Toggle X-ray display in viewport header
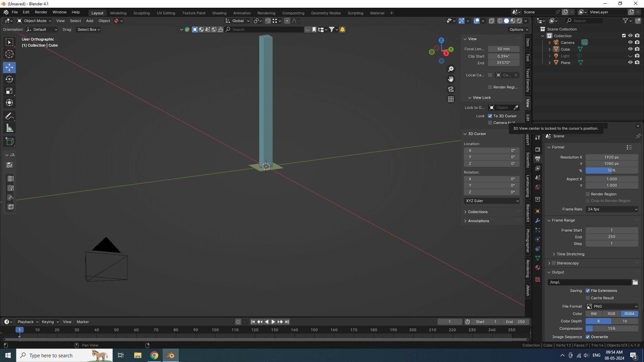The width and height of the screenshot is (644, 362). click(491, 21)
